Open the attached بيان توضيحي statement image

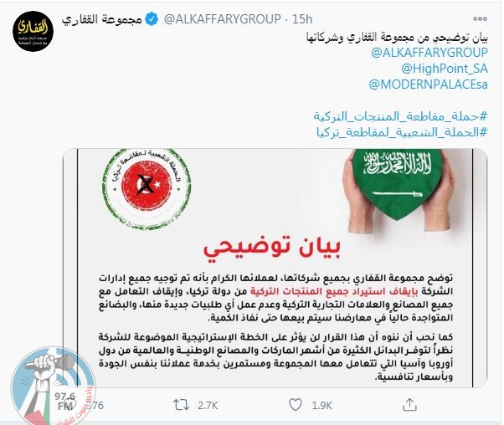[x=275, y=268]
